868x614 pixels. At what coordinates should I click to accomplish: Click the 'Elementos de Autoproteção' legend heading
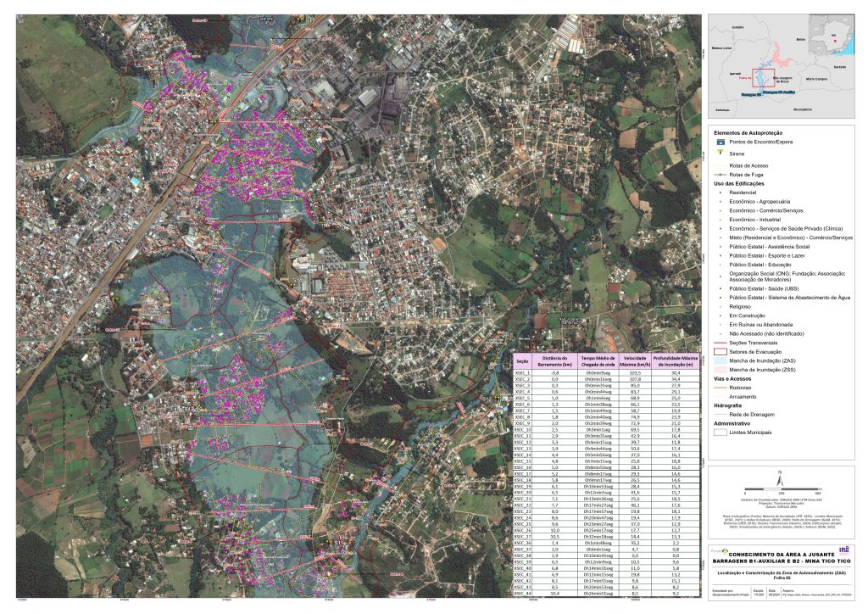[748, 133]
